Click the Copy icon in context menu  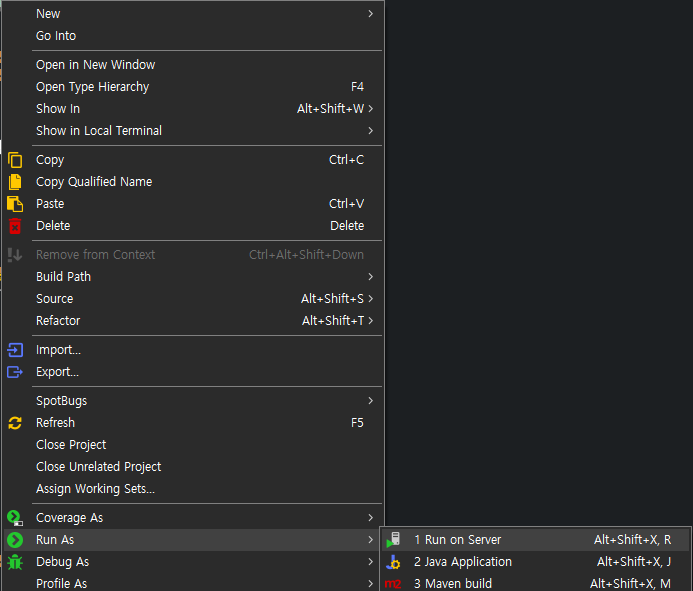(15, 160)
